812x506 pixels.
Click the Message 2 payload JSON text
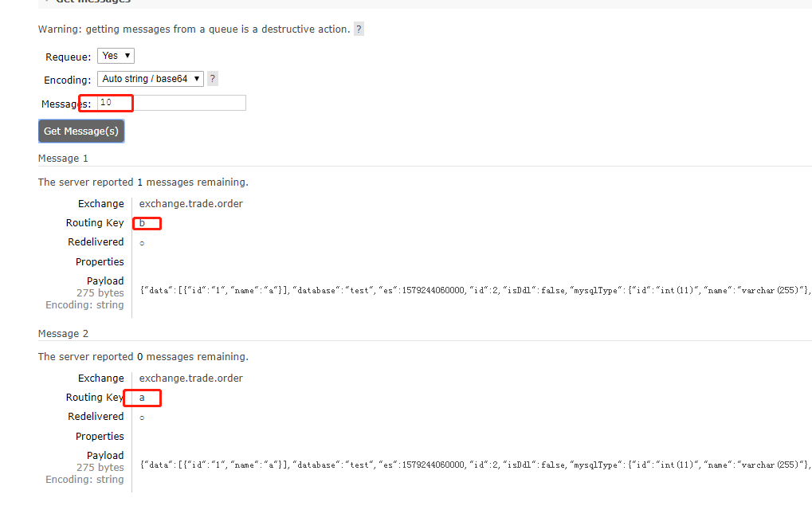click(398, 465)
